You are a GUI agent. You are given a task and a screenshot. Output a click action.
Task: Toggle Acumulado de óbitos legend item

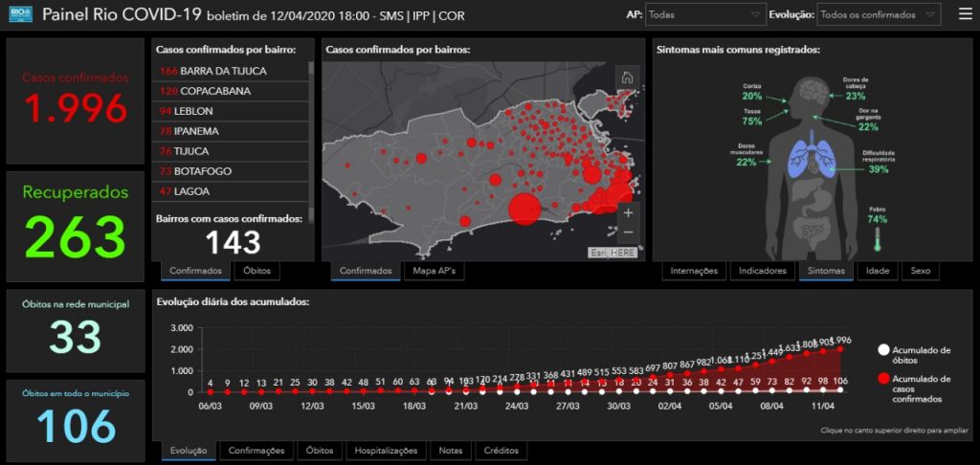(x=914, y=354)
